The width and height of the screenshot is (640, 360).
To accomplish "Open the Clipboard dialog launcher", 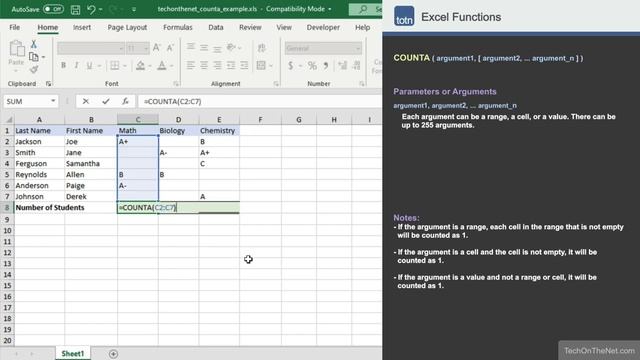I will (x=49, y=84).
